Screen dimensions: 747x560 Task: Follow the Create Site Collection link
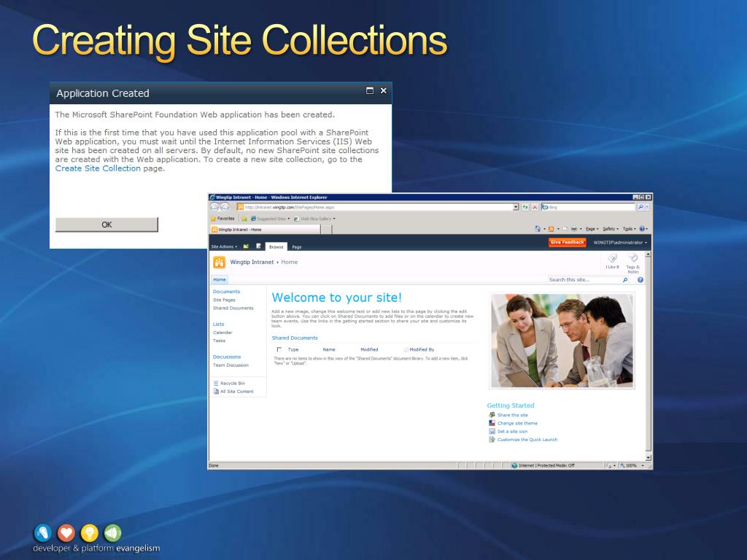[x=98, y=168]
